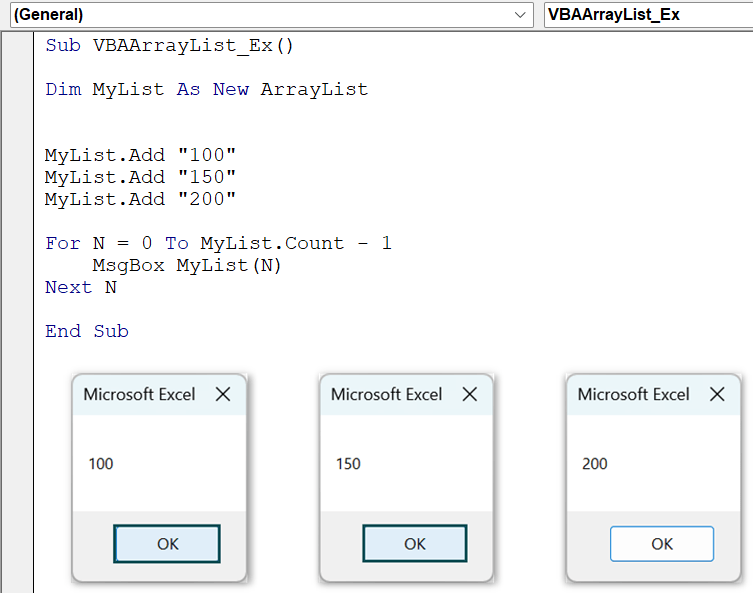Click the line MyList.Add "150"
The height and width of the screenshot is (593, 753).
pos(140,177)
